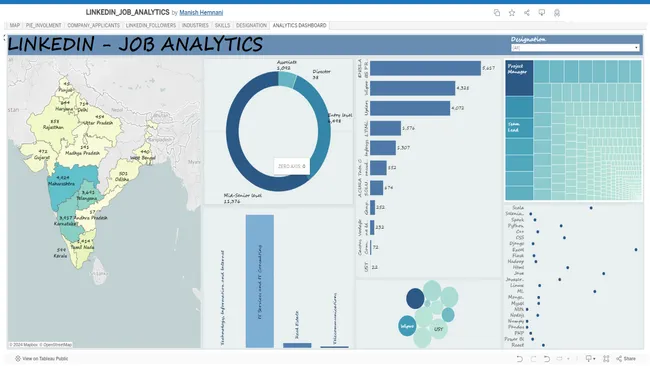650x366 pixels.
Task: Open the Download menu in bottom toolbar
Action: point(590,359)
